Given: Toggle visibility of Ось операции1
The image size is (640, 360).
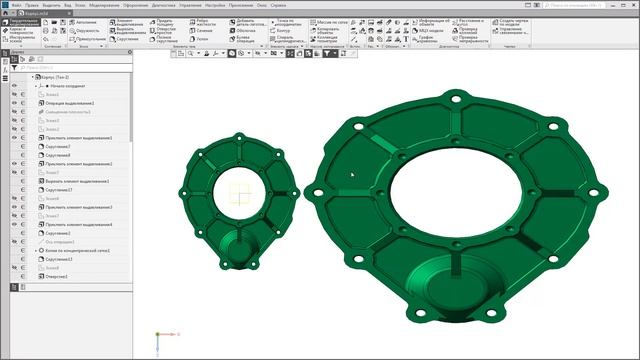Looking at the screenshot, I should click(x=14, y=242).
